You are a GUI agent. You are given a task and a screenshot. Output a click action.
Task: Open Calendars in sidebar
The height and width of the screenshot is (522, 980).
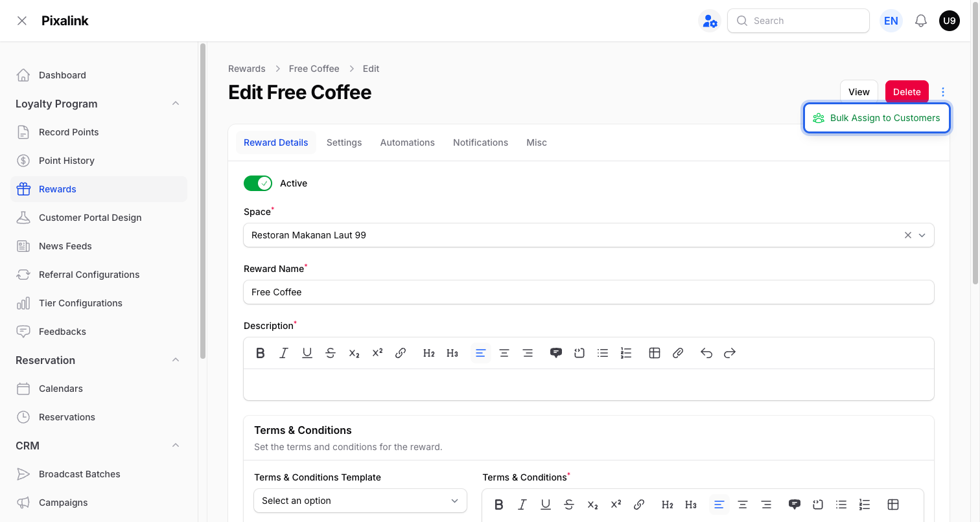coord(99,389)
